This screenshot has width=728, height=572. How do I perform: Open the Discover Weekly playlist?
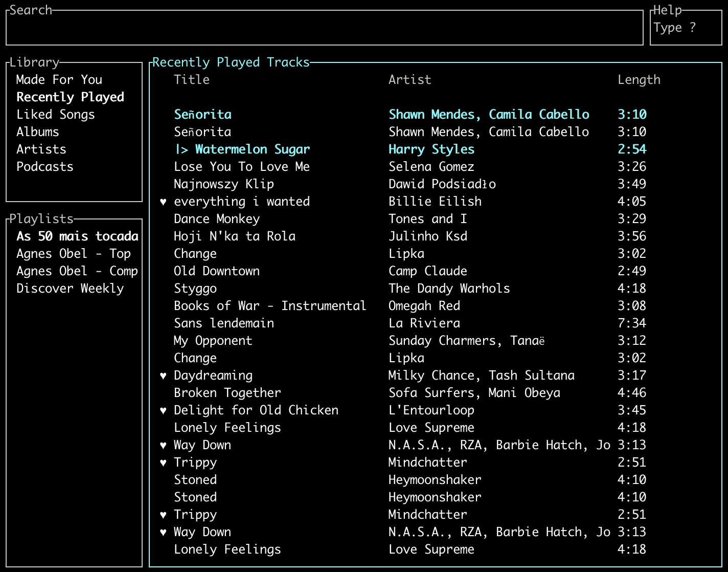[x=70, y=289]
